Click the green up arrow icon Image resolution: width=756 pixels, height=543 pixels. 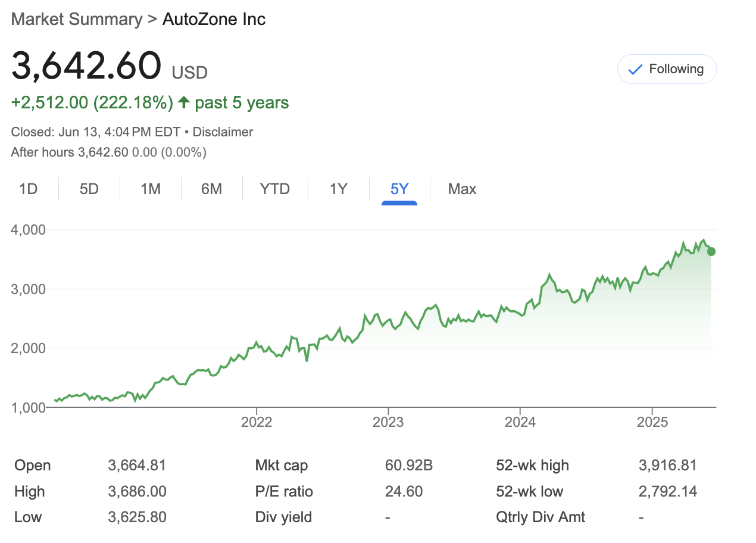[x=184, y=103]
